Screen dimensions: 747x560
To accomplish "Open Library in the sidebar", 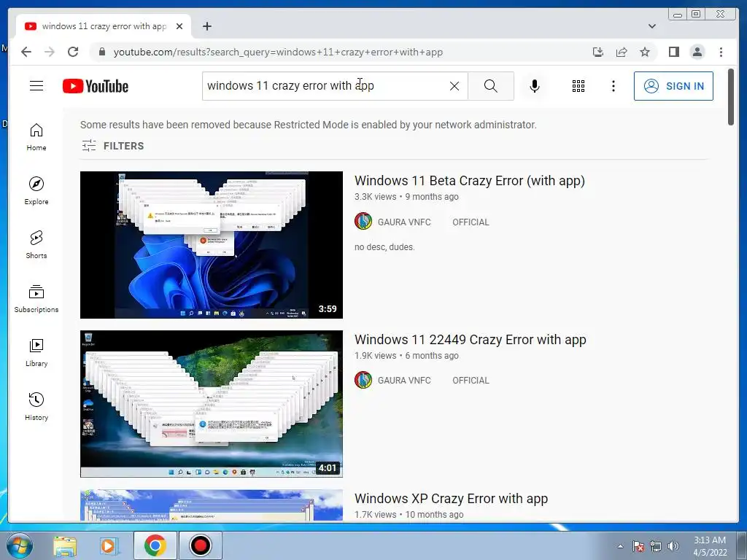I will [x=36, y=352].
